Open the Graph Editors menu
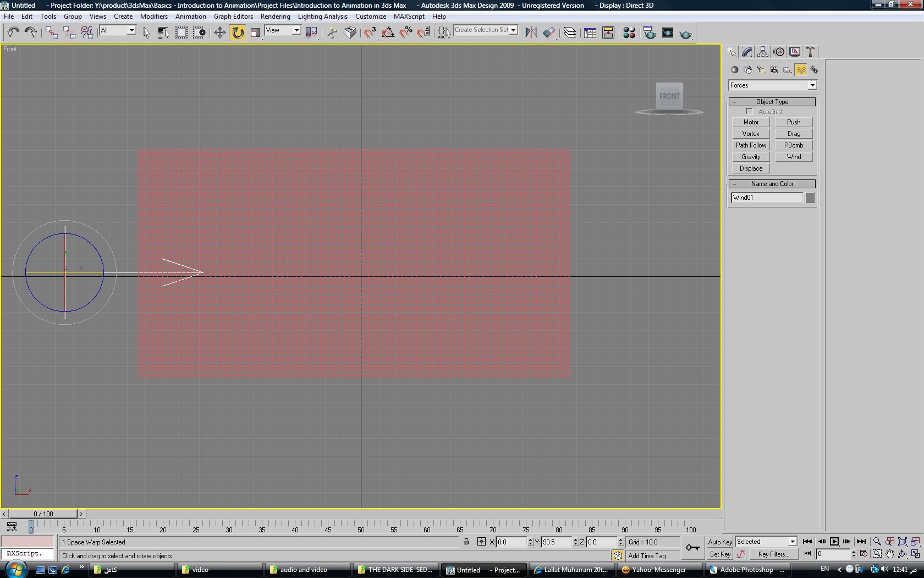Image resolution: width=924 pixels, height=578 pixels. point(233,17)
